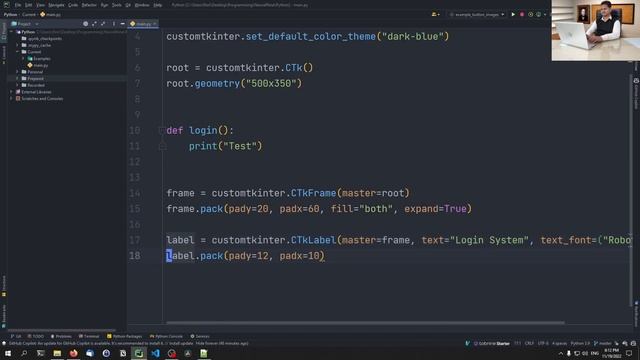Toggle the Structure tool window stripe button
Screen dimensions: 640x360
(x=4, y=285)
